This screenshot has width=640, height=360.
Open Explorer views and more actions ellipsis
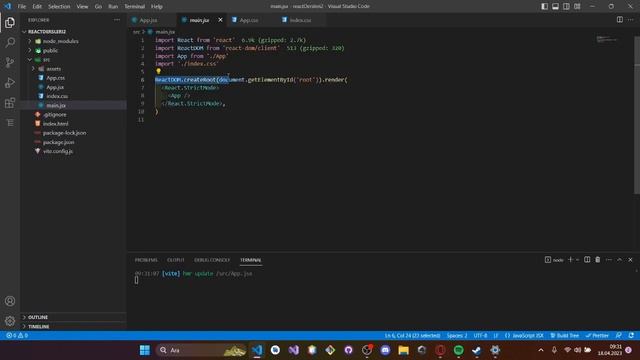coord(117,20)
